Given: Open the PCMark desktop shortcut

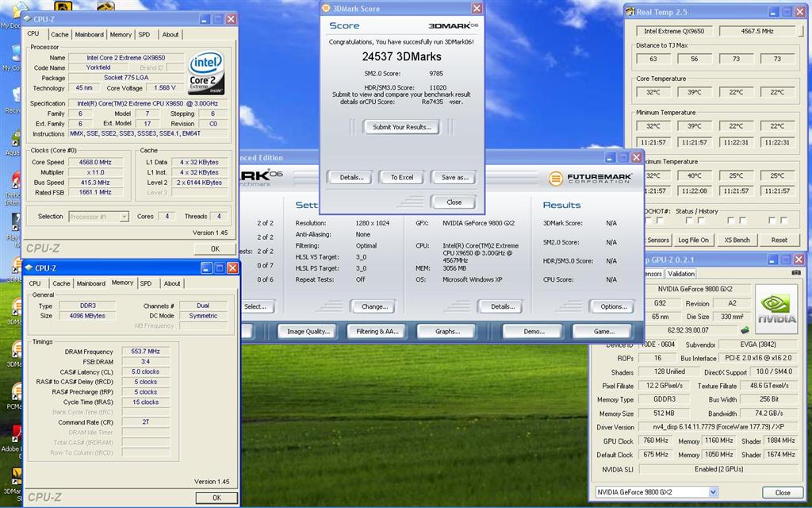Looking at the screenshot, I should coord(14,395).
